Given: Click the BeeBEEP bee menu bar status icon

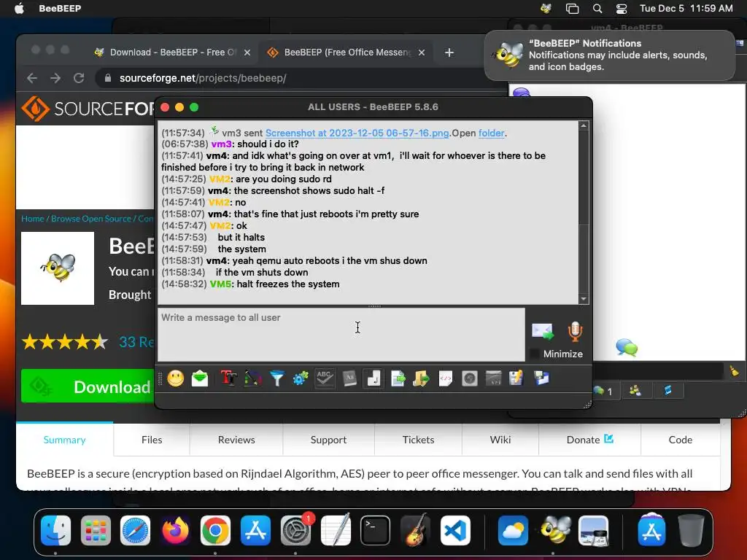Looking at the screenshot, I should coord(546,8).
